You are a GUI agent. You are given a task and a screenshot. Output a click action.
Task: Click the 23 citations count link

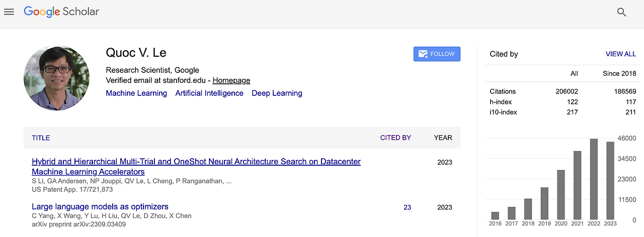tap(407, 207)
